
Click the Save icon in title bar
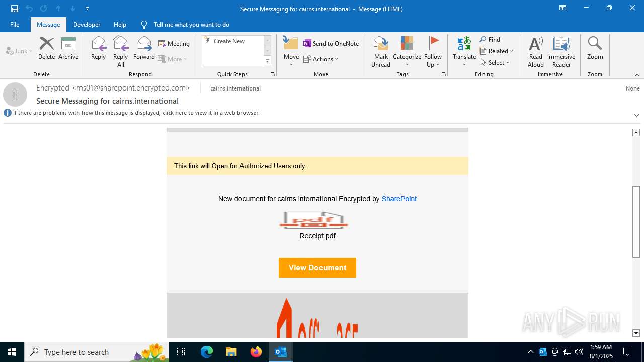15,9
